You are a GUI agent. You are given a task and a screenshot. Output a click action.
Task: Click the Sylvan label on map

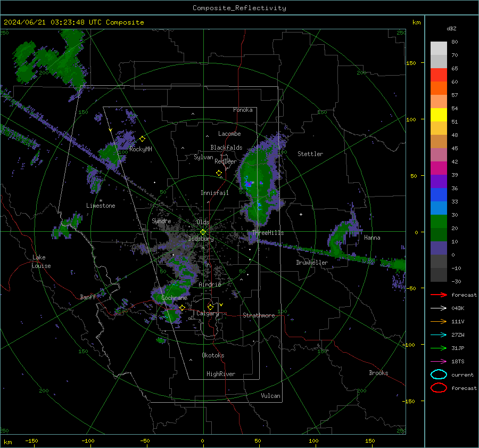click(x=203, y=157)
